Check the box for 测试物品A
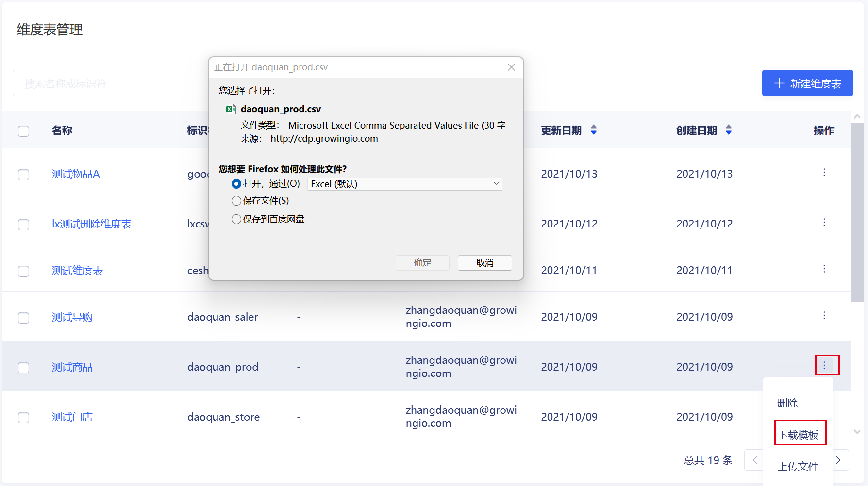Image resolution: width=868 pixels, height=486 pixels. click(x=23, y=175)
